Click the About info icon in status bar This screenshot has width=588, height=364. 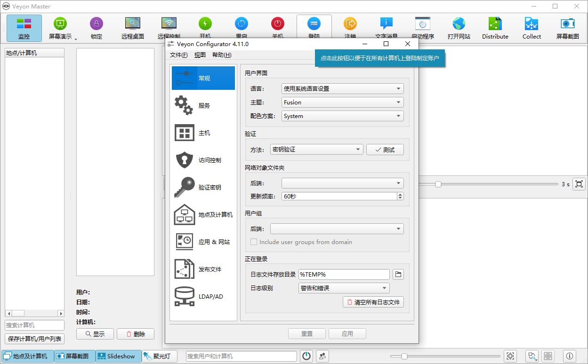click(570, 356)
